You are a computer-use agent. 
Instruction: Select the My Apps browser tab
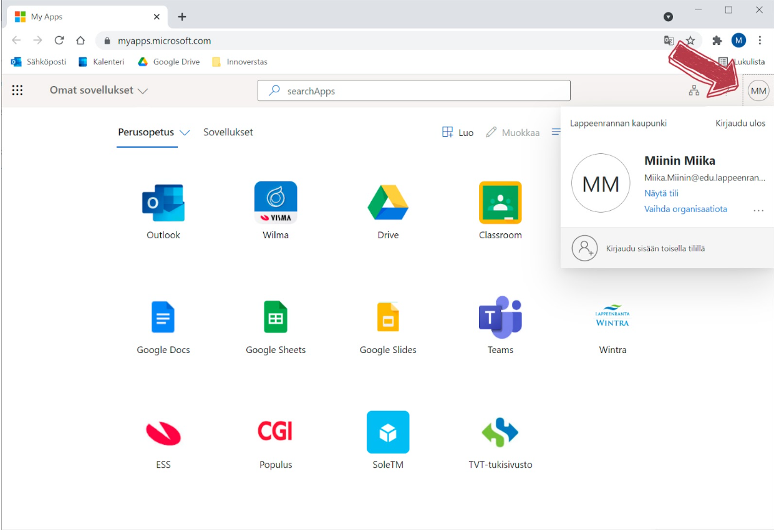coord(87,17)
